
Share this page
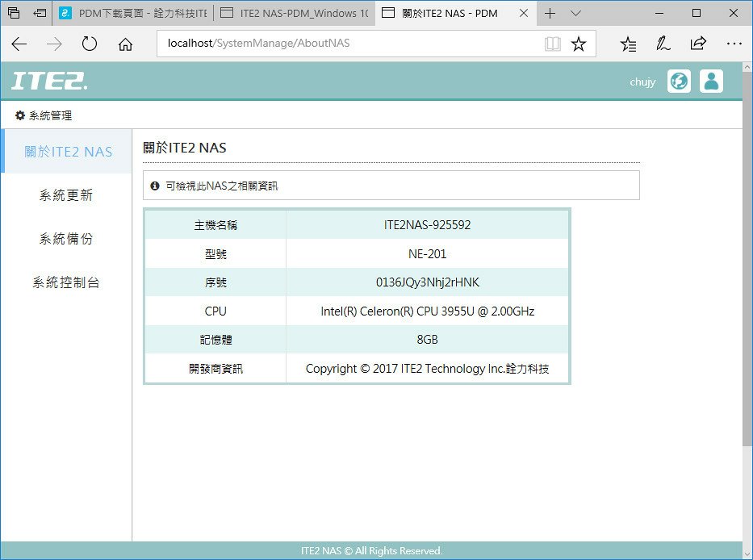pos(698,44)
